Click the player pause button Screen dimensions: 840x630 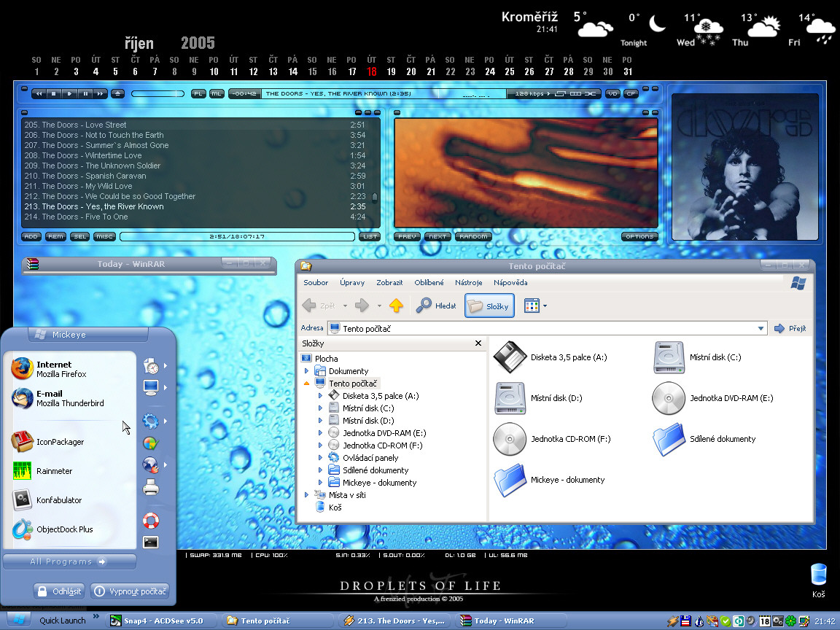click(x=85, y=94)
